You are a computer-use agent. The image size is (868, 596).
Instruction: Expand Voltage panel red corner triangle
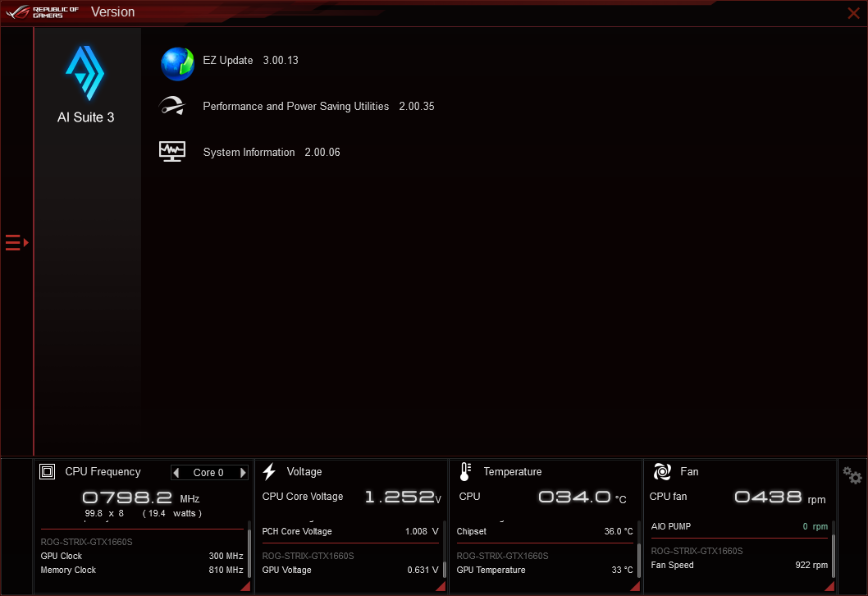[x=441, y=587]
